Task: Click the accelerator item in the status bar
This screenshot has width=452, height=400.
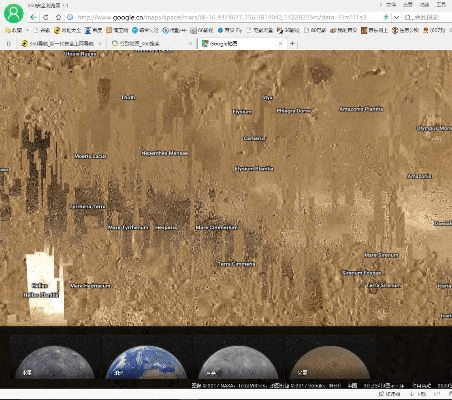Action: tap(390, 394)
